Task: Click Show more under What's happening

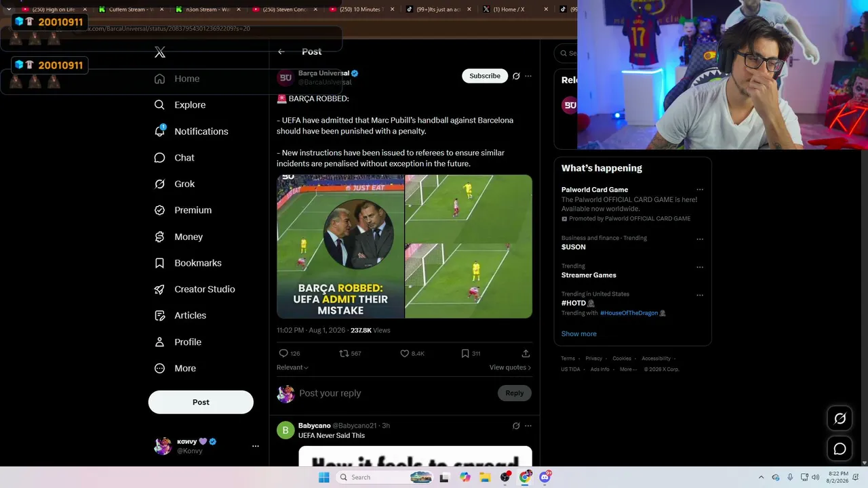Action: [579, 333]
